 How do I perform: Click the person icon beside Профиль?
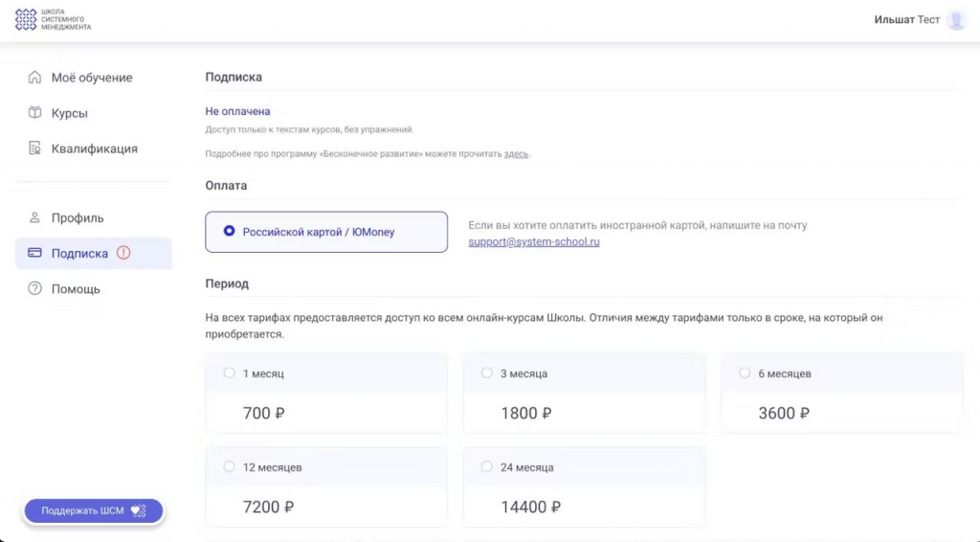35,217
